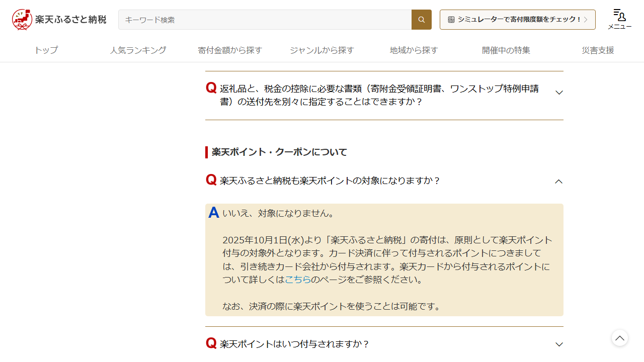
Task: Choose 地域から探す navigation item
Action: coord(414,50)
